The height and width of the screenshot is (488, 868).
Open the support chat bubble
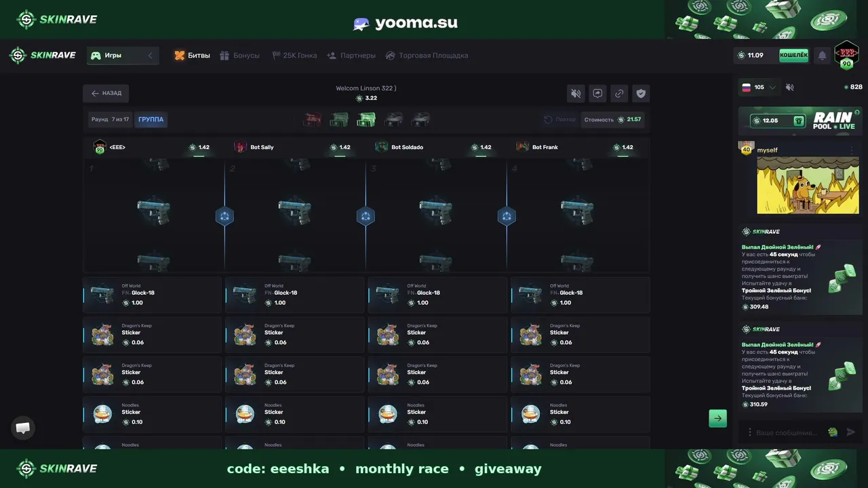tap(23, 428)
